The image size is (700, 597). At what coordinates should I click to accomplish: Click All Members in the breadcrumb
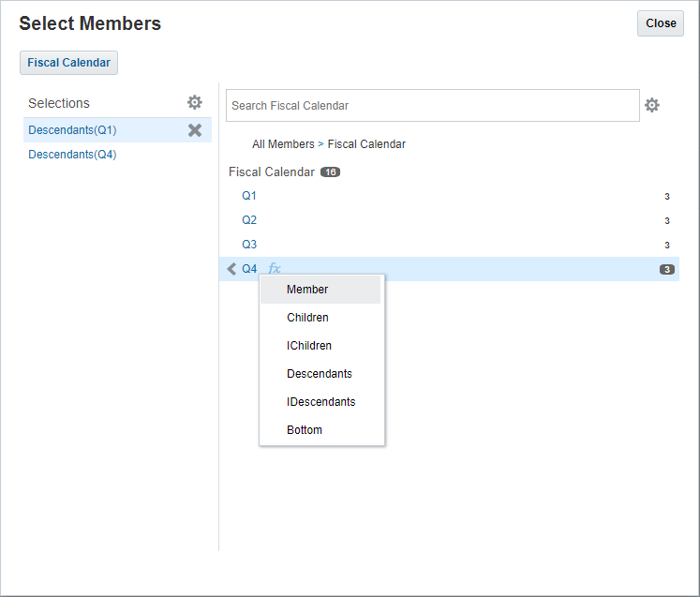click(x=283, y=144)
